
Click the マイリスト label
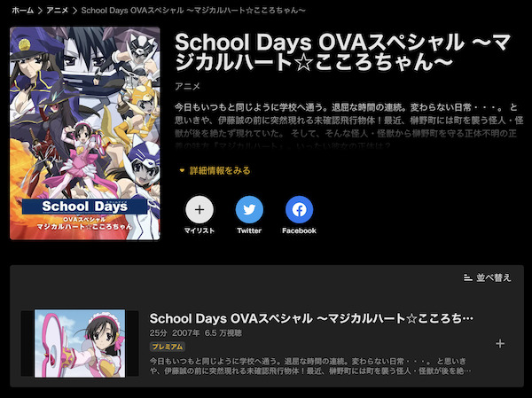[199, 230]
